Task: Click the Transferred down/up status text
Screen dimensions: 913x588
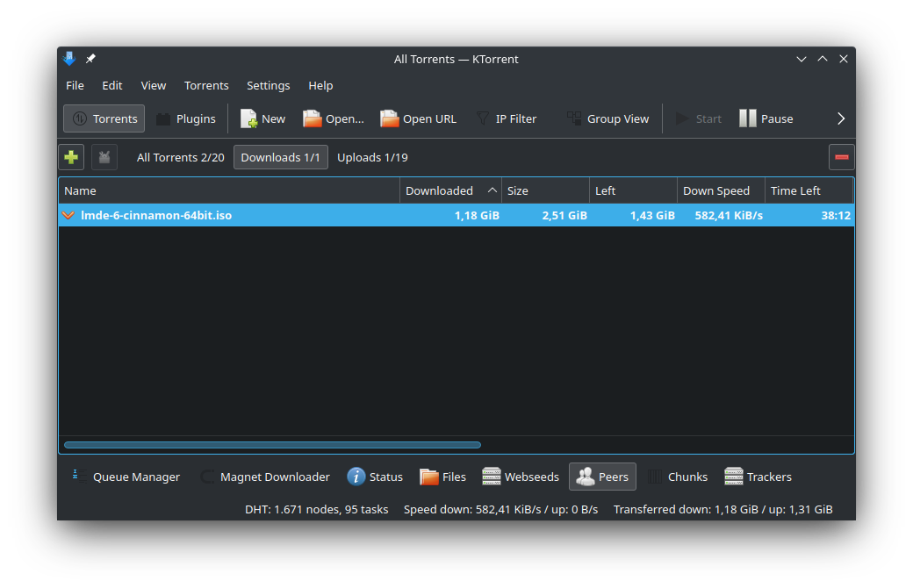Action: pyautogui.click(x=723, y=509)
